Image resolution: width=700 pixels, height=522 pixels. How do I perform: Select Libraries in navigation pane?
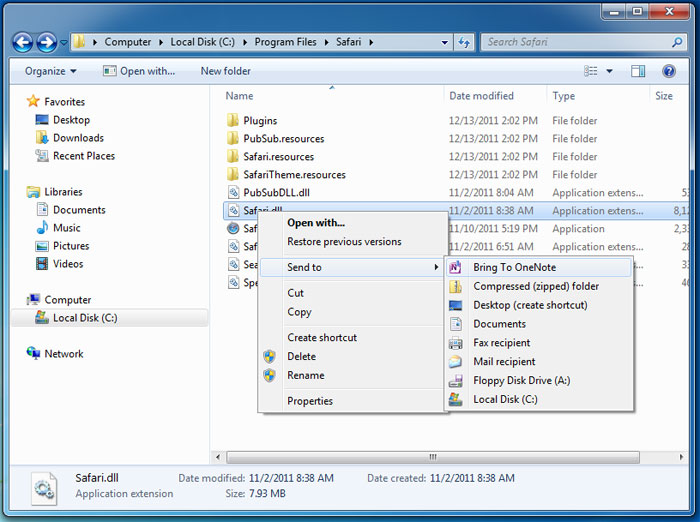(x=63, y=192)
